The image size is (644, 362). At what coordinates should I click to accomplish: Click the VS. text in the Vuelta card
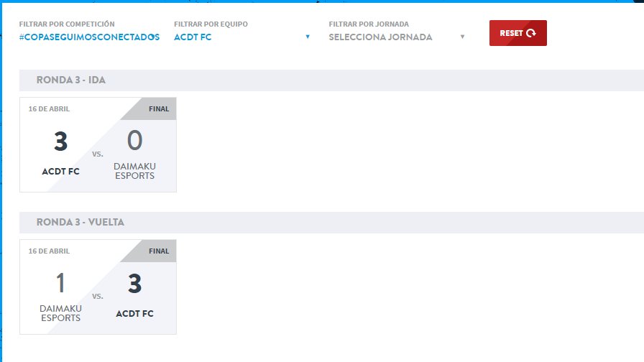pos(98,297)
